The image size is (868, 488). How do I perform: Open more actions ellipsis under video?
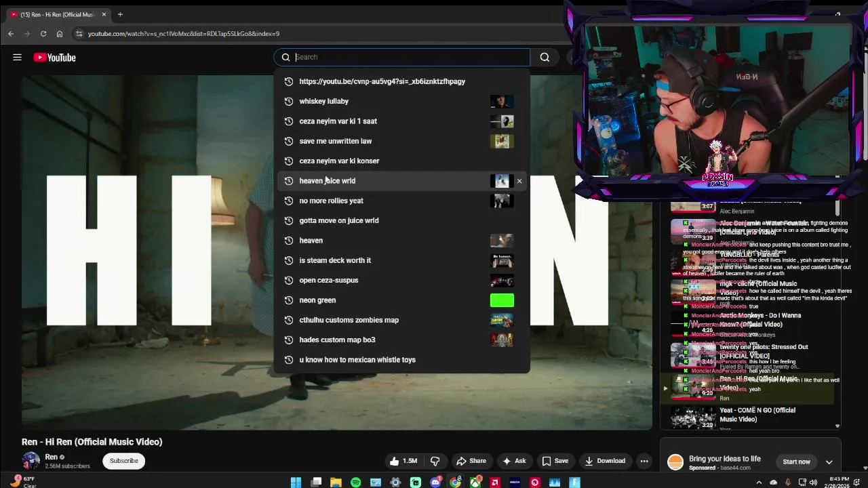[x=644, y=461]
